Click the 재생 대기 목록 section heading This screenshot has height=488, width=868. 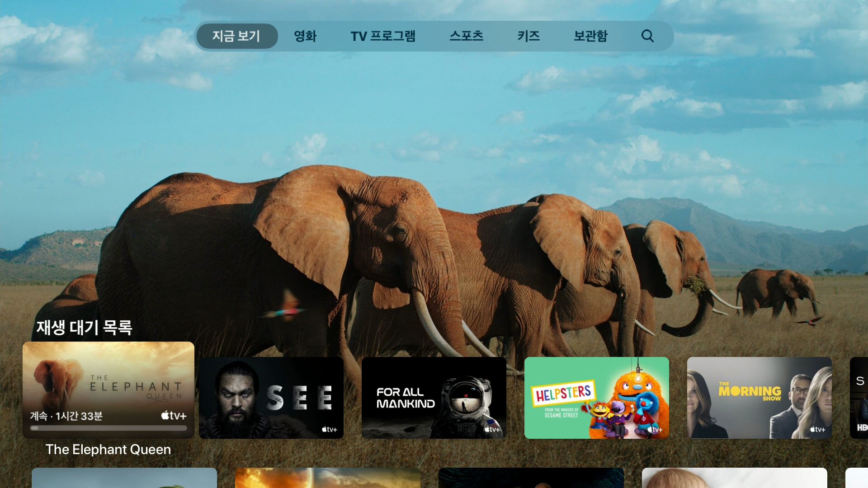click(x=84, y=328)
